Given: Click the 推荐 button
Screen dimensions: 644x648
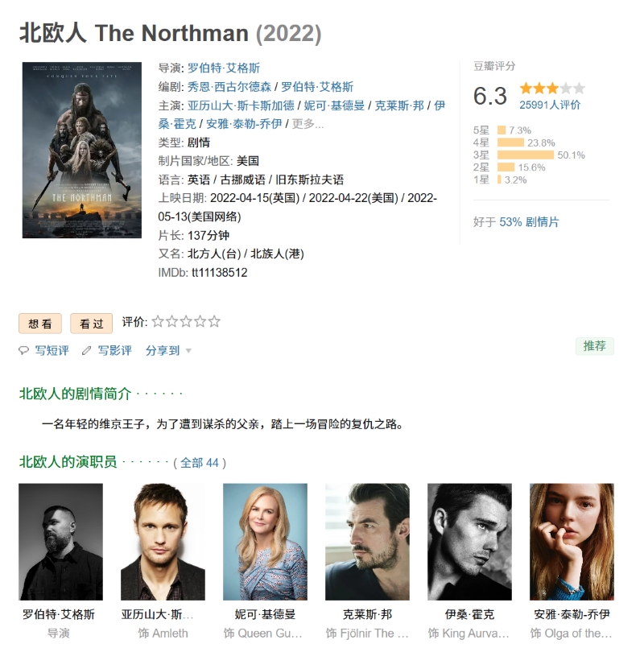Looking at the screenshot, I should click(594, 346).
